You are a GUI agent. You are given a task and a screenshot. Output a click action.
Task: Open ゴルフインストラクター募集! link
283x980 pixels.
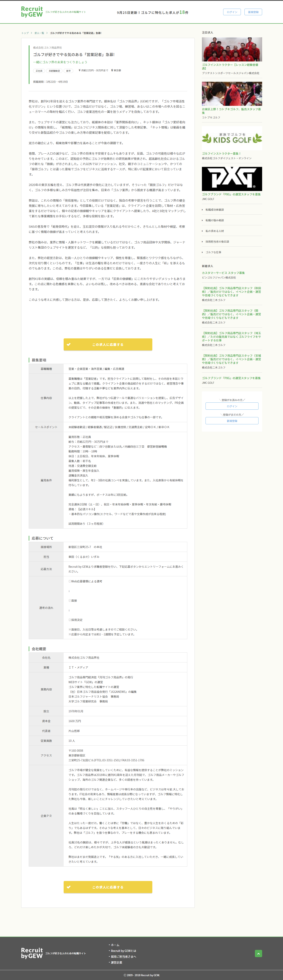point(221,154)
